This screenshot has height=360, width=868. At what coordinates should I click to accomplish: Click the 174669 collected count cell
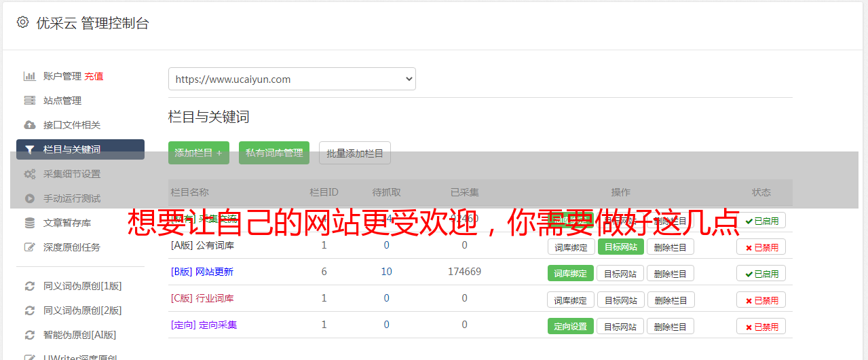pos(464,272)
